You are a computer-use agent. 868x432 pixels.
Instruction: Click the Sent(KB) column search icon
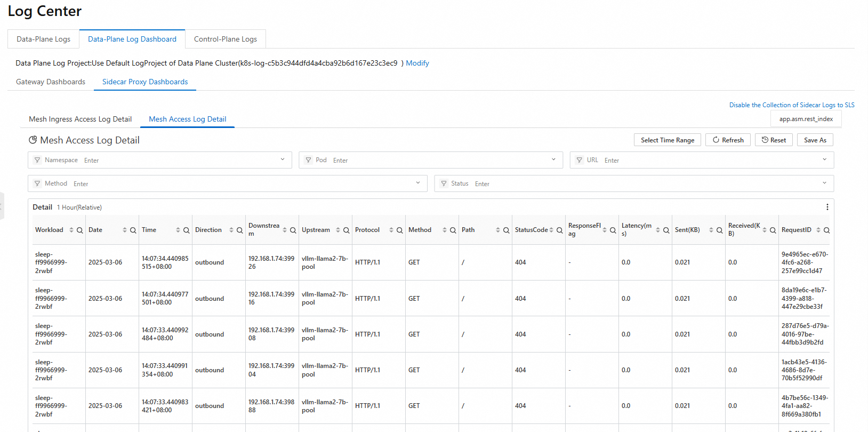pos(720,230)
